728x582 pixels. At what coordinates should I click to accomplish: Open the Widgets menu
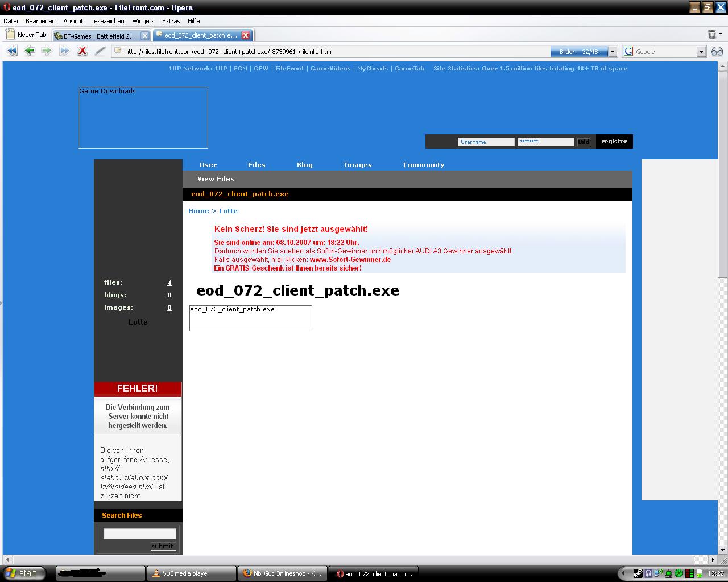(143, 21)
